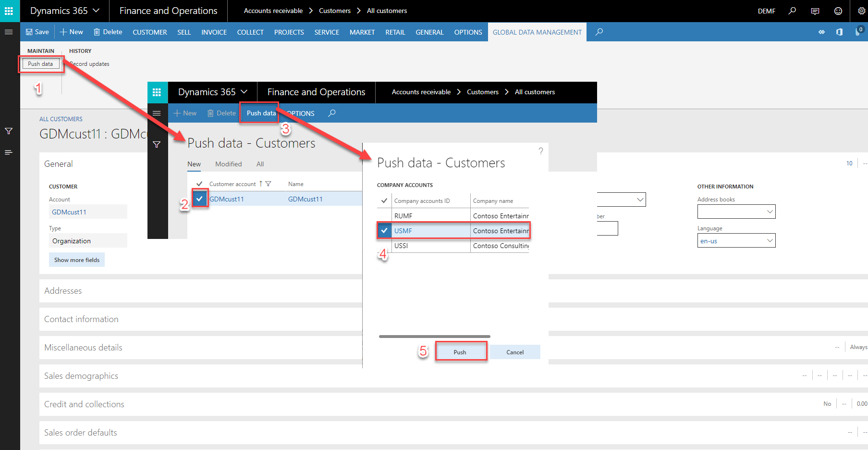The height and width of the screenshot is (450, 868).
Task: Open the messages icon in header
Action: coord(815,11)
